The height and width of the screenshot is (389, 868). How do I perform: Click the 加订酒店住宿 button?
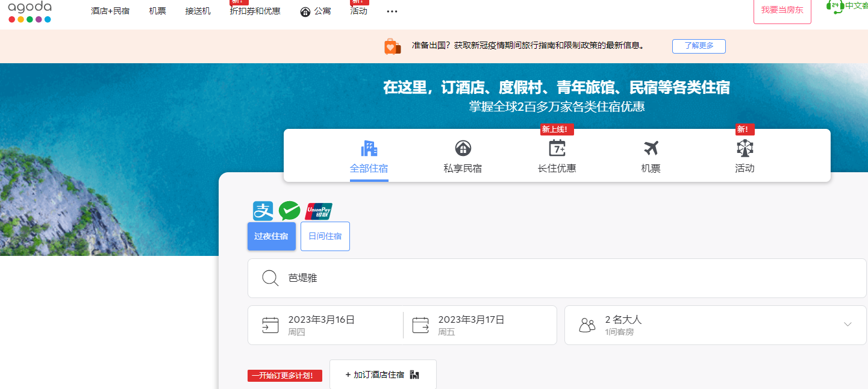[383, 375]
